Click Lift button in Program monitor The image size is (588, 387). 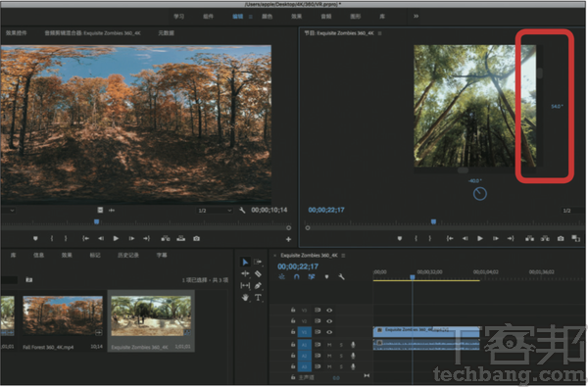pyautogui.click(x=529, y=238)
